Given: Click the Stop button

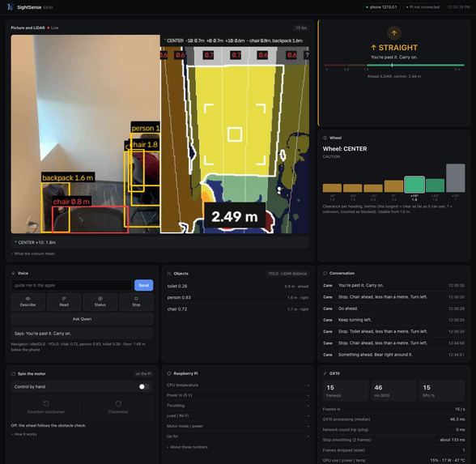Looking at the screenshot, I should [136, 302].
